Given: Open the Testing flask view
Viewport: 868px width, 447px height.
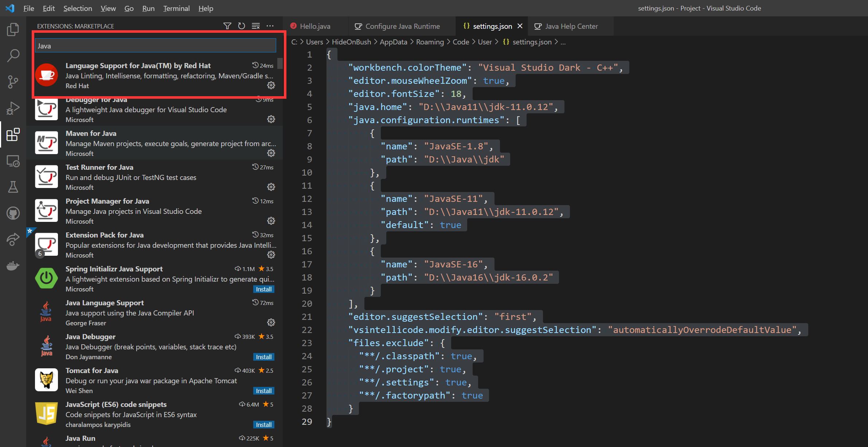Looking at the screenshot, I should pyautogui.click(x=13, y=187).
